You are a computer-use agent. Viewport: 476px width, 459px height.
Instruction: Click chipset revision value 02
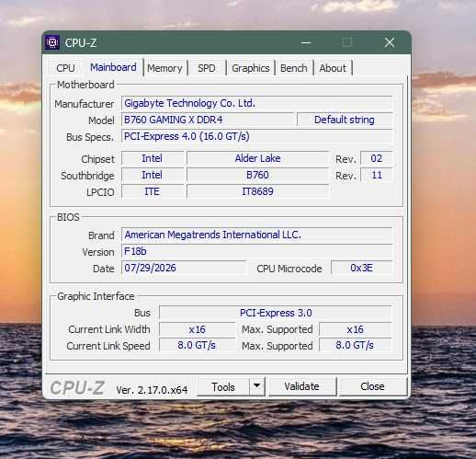click(377, 158)
